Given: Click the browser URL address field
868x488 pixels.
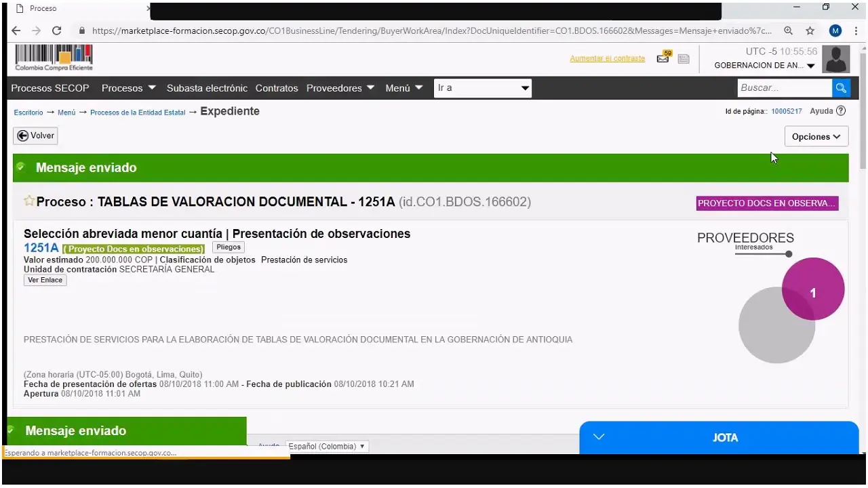Looking at the screenshot, I should pos(431,30).
